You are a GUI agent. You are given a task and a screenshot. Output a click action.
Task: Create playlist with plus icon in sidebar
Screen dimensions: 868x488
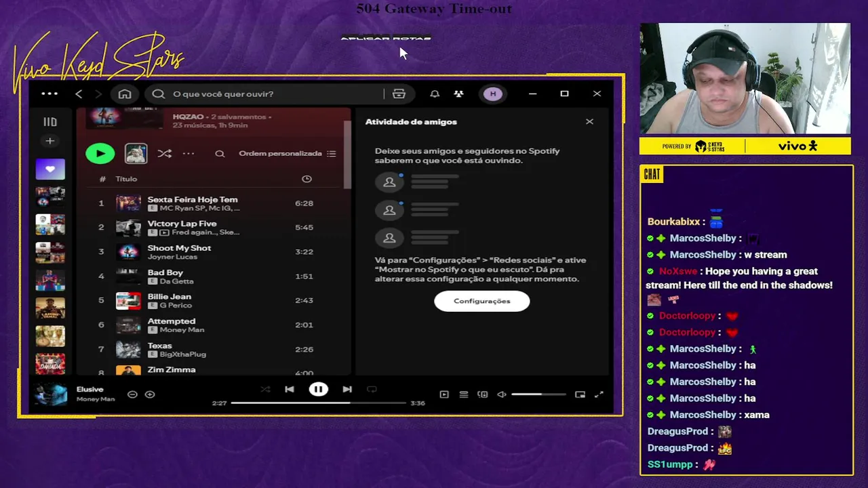50,141
